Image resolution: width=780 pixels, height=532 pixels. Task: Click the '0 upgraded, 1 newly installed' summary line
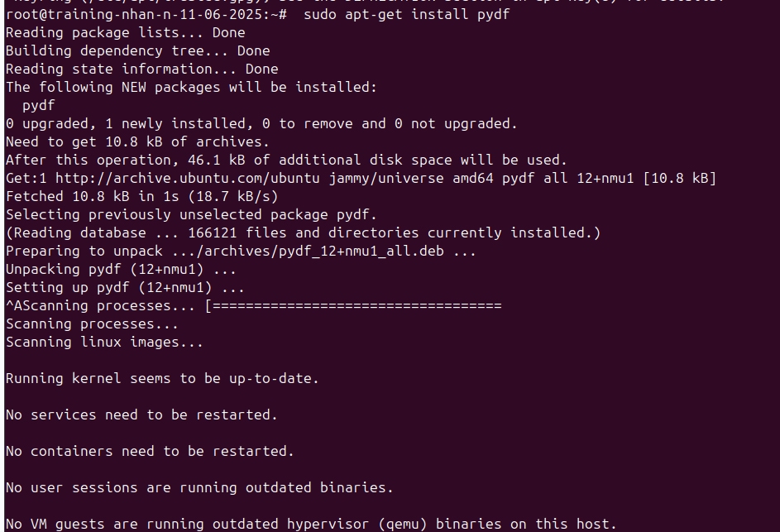261,124
